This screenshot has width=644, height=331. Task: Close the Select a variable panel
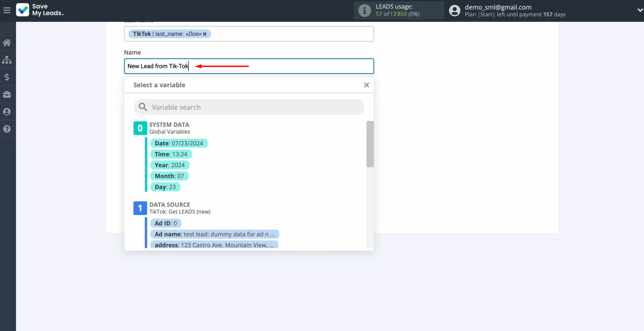point(366,85)
